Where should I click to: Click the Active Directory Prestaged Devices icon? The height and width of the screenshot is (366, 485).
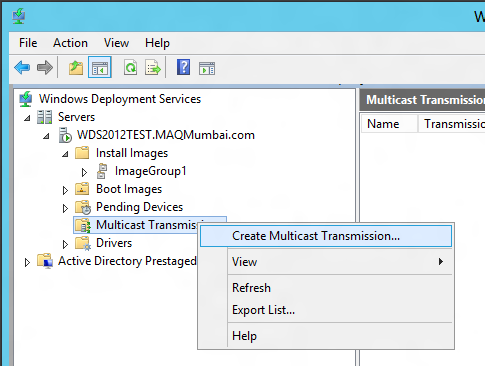click(45, 261)
